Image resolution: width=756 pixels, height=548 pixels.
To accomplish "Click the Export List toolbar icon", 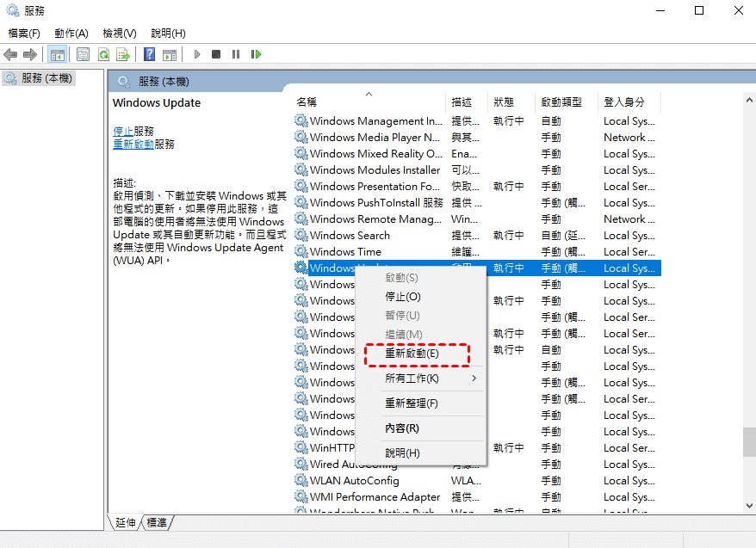I will pyautogui.click(x=123, y=55).
